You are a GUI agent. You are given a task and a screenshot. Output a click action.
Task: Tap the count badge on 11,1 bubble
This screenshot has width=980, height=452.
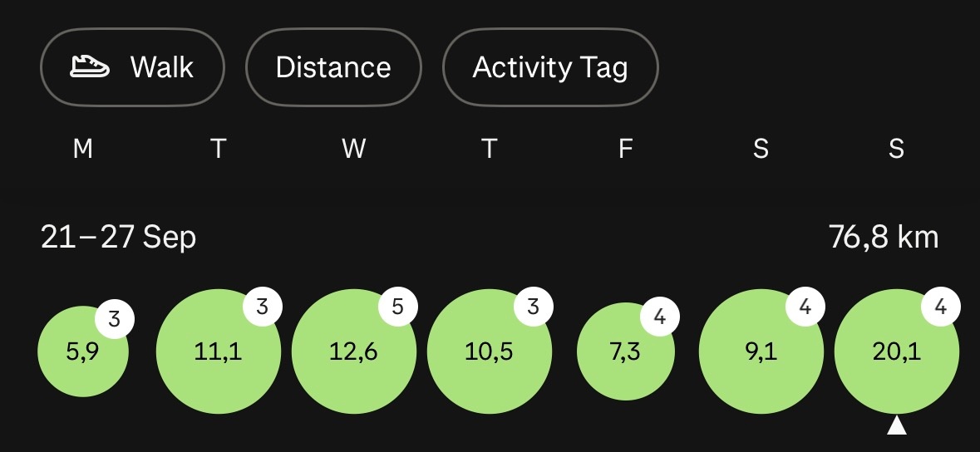263,307
